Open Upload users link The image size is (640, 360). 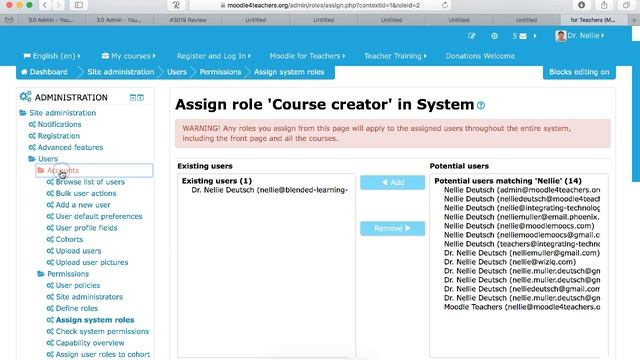coord(78,251)
